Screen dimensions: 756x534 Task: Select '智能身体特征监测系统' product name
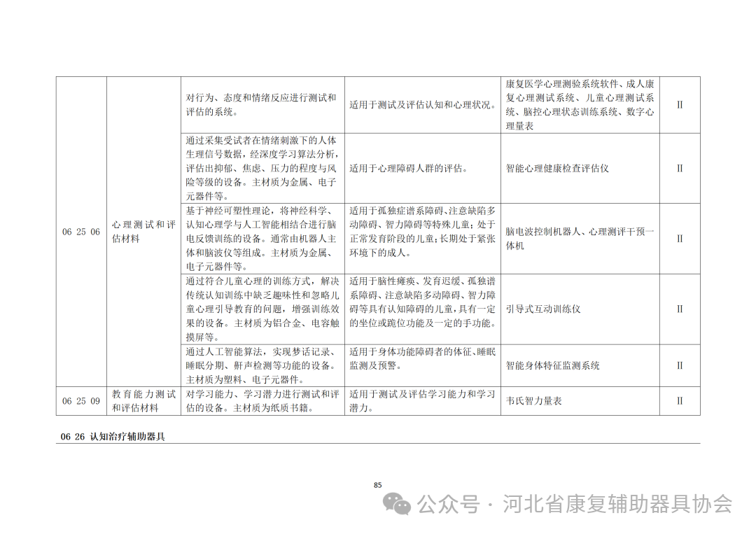coord(552,366)
